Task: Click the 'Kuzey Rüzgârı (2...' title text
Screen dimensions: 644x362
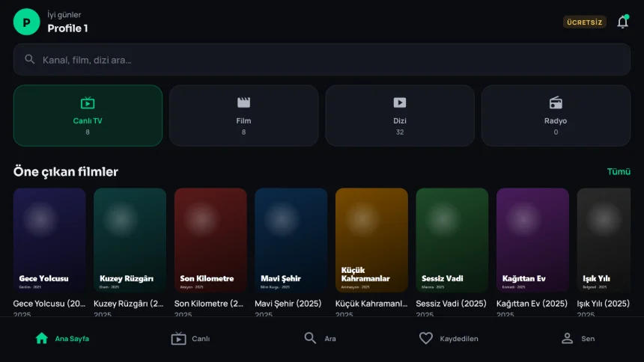Action: click(129, 304)
